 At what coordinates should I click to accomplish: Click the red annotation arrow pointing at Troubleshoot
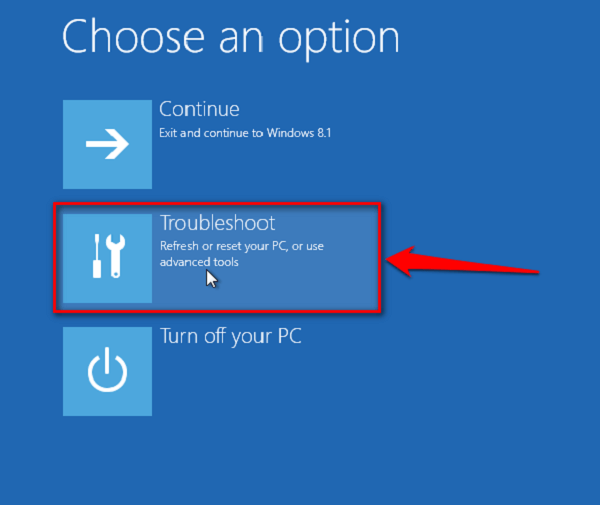(462, 262)
